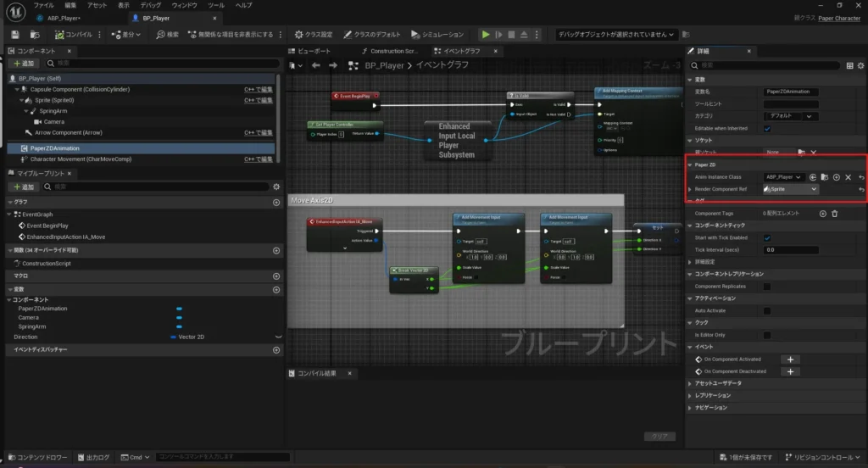Add event dispatcher with plus icon
Viewport: 868px width, 468px height.
pos(276,350)
